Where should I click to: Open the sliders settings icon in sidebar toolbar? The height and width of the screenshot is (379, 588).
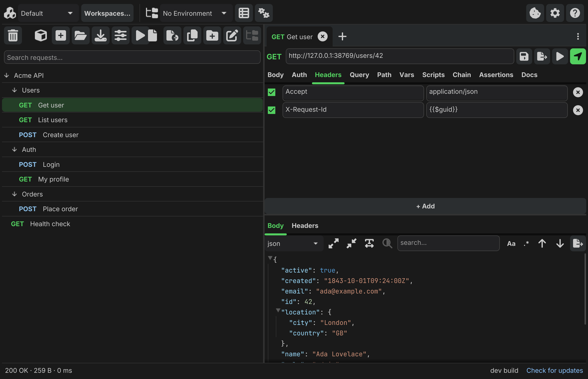coord(120,35)
